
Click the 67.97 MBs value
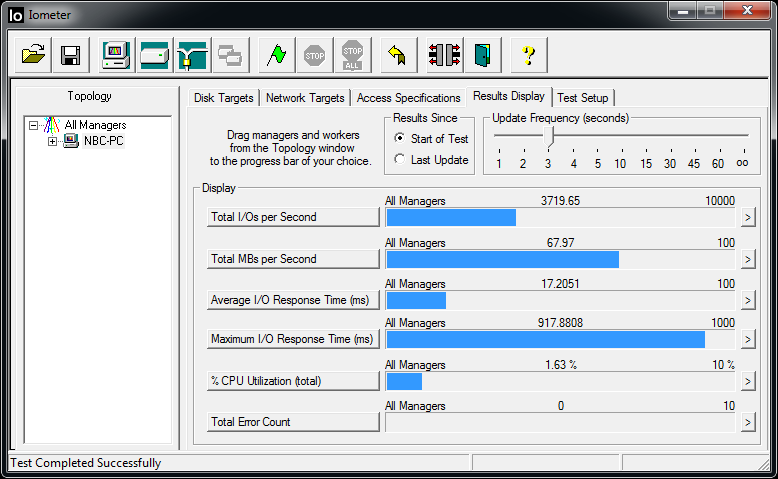pyautogui.click(x=560, y=243)
